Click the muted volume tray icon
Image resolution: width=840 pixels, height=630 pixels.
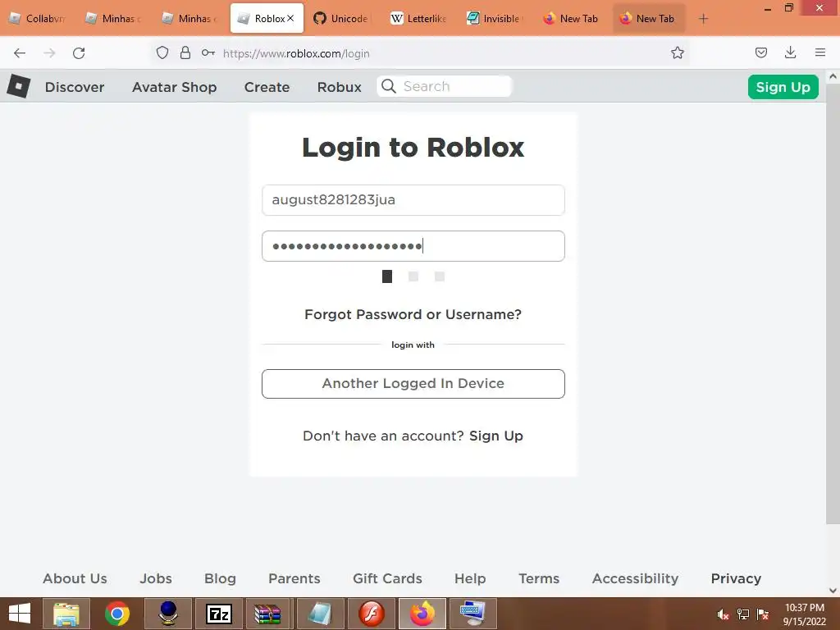(723, 614)
